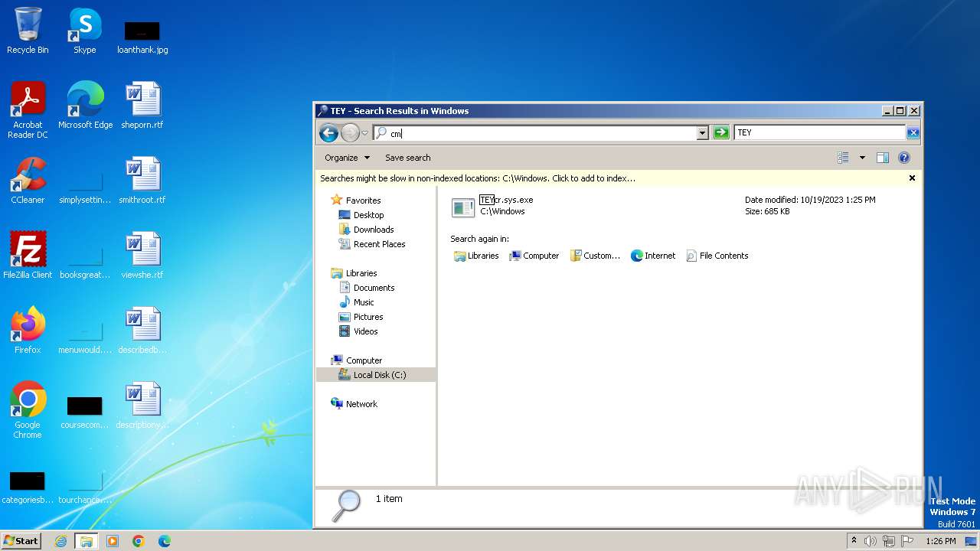The image size is (980, 551).
Task: Select the sheporn.rtf desktop file
Action: click(142, 106)
